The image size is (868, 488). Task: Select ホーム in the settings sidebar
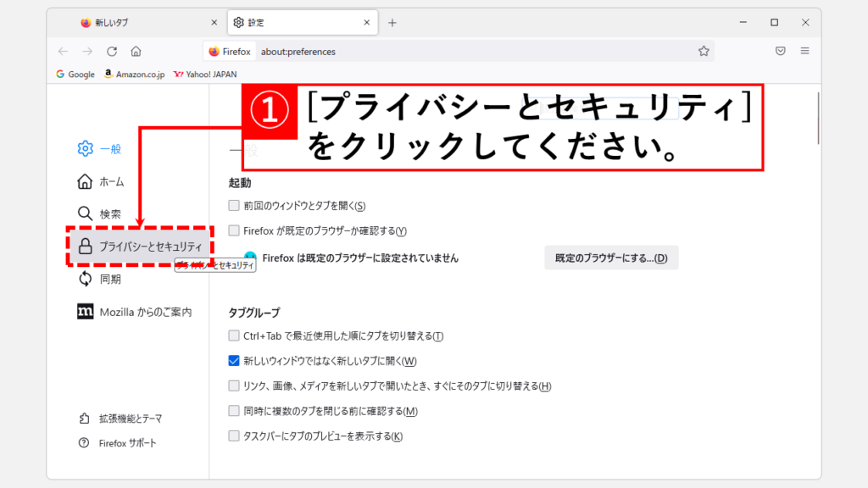coord(111,181)
